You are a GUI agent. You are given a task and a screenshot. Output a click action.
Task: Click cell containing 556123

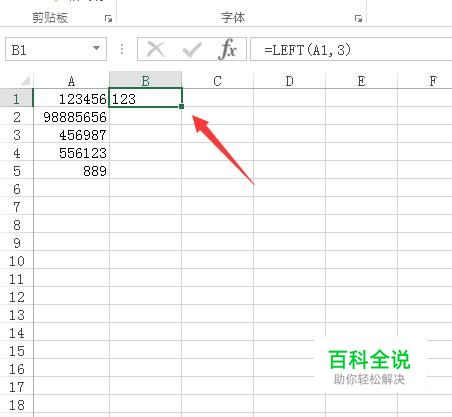[x=71, y=152]
